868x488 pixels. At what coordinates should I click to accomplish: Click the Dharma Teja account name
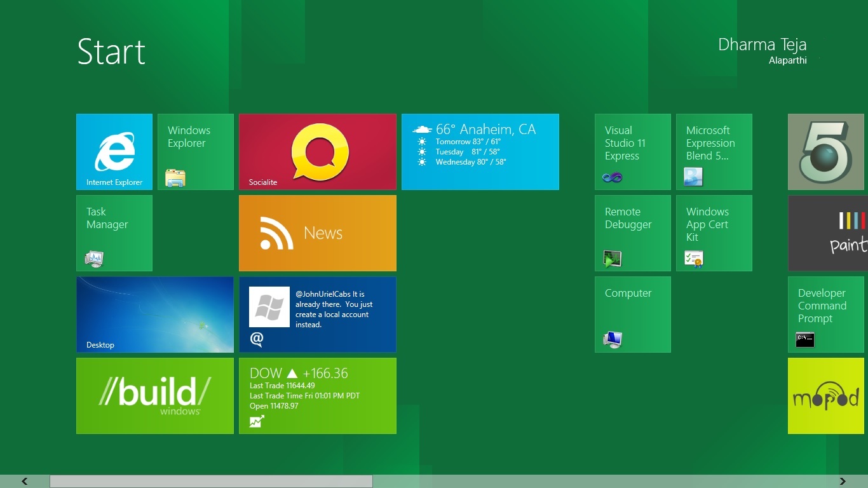click(x=761, y=44)
